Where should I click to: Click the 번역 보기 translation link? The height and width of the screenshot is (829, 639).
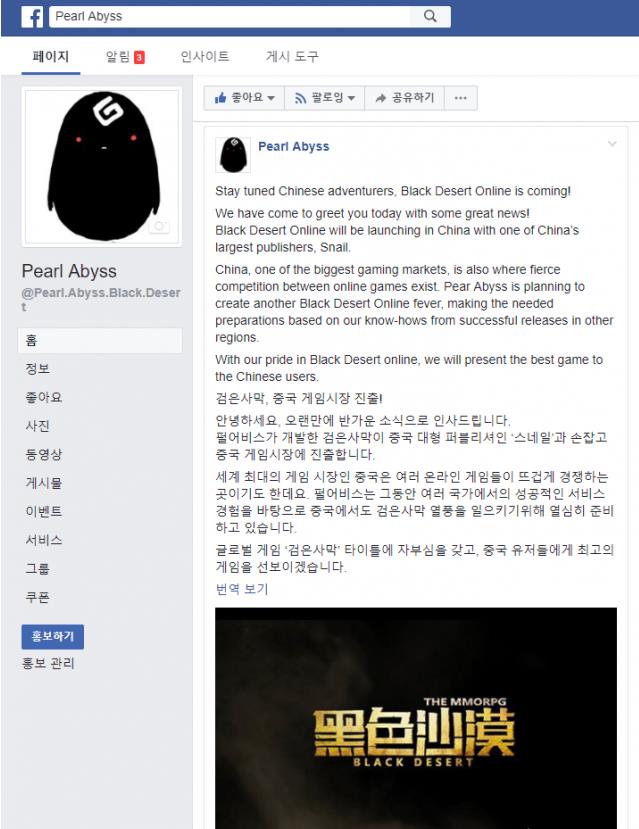click(x=242, y=589)
